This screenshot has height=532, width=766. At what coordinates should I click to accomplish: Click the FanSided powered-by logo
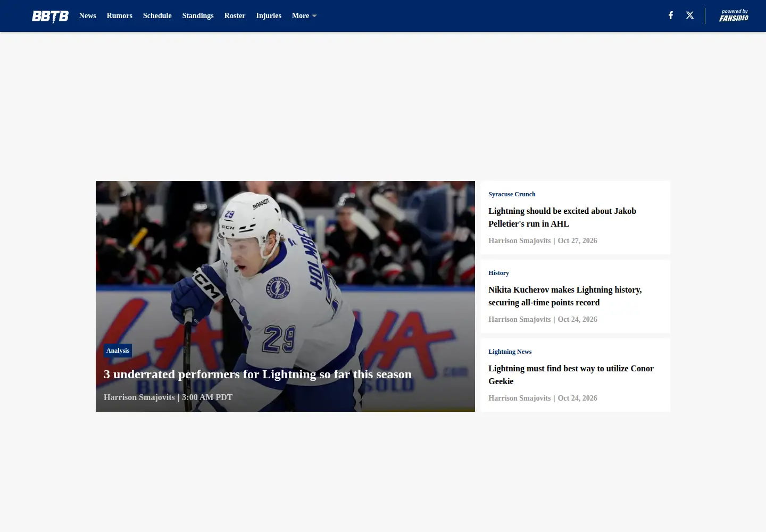point(734,15)
